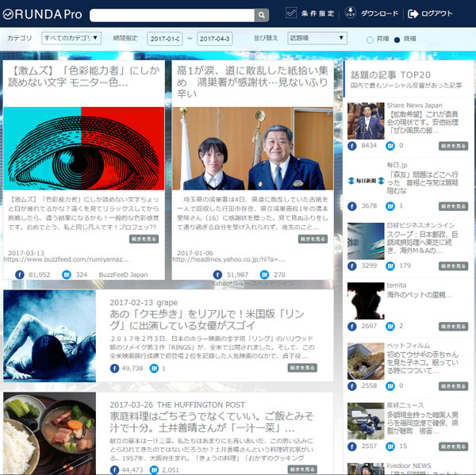Click 2017-02-13 grape source label
The width and height of the screenshot is (476, 475).
144,303
